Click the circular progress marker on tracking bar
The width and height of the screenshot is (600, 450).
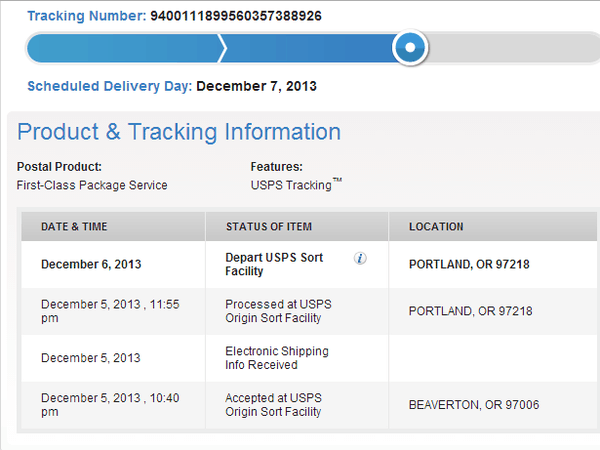pyautogui.click(x=410, y=47)
